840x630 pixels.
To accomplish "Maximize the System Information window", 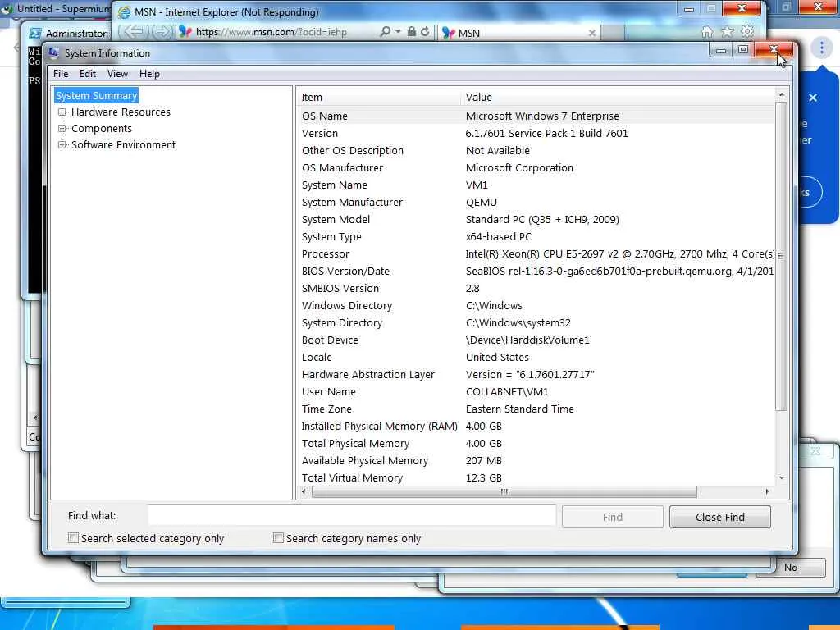I will coord(743,50).
